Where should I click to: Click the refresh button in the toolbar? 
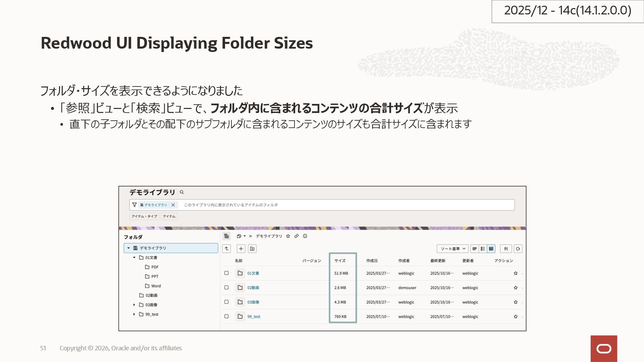518,248
